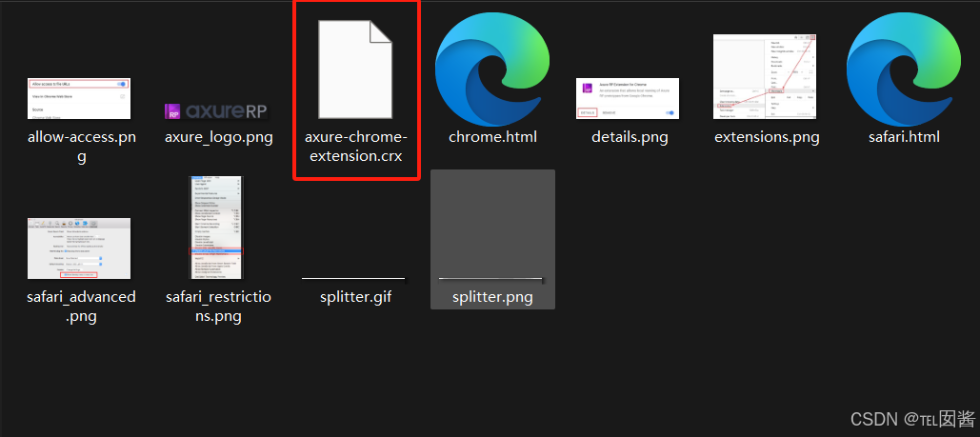Click the file name "axure_logo.png"
Viewport: 980px width, 437px height.
(x=219, y=137)
